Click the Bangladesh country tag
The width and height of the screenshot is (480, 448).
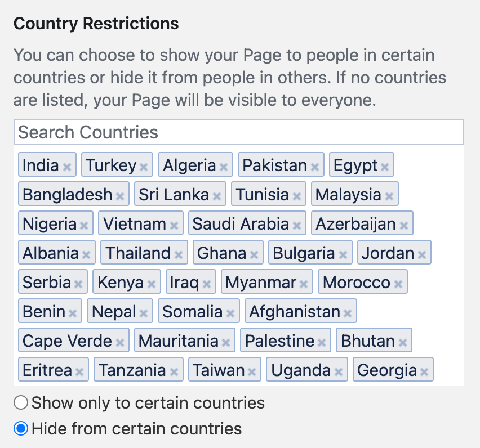point(68,195)
